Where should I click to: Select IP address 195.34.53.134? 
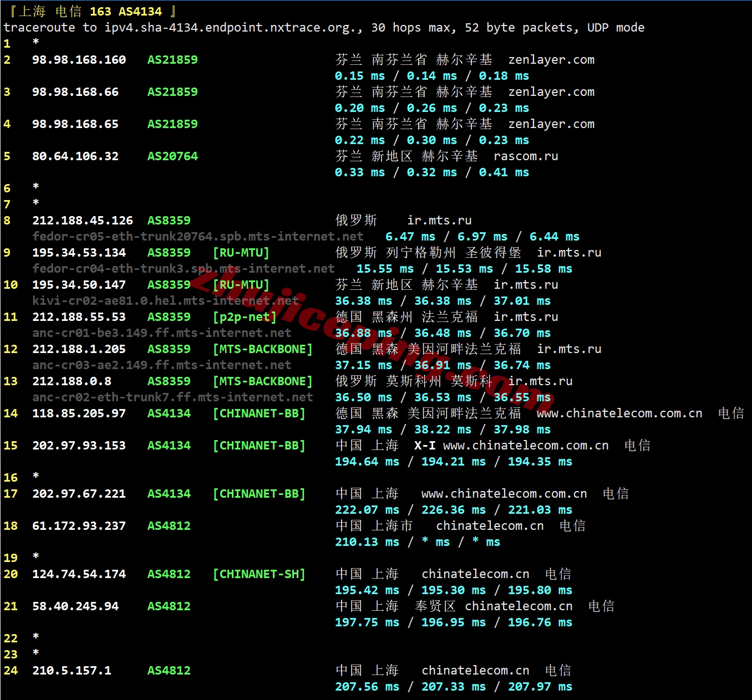click(x=79, y=253)
